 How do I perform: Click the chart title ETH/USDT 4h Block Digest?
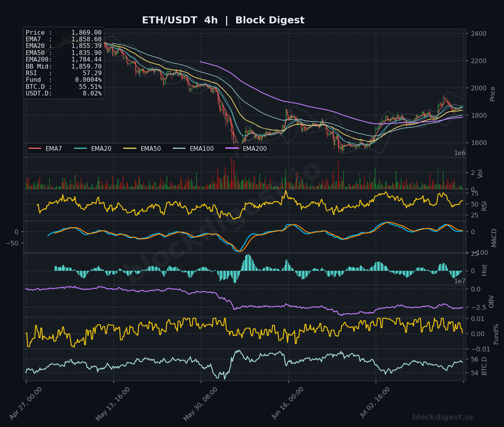pyautogui.click(x=223, y=20)
